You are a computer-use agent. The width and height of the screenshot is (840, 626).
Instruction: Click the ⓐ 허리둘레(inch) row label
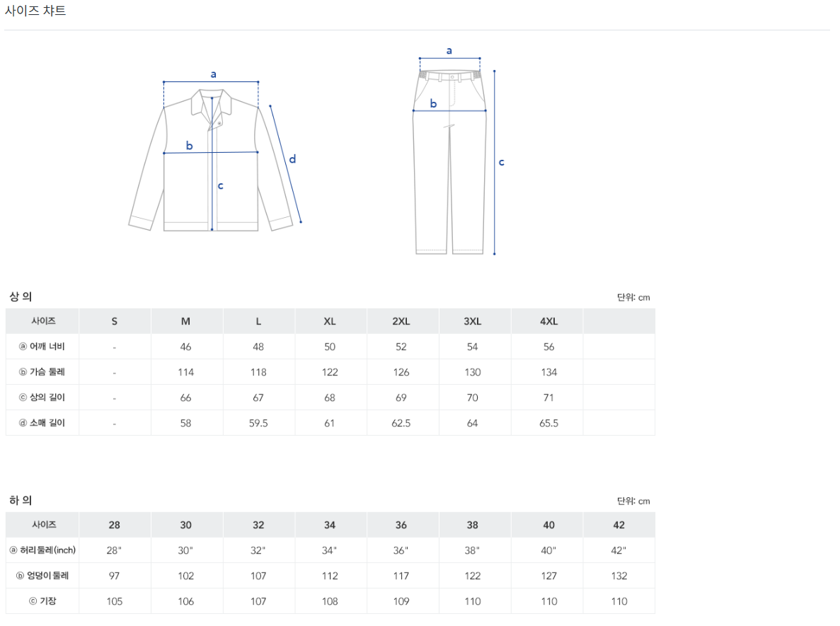coord(42,550)
